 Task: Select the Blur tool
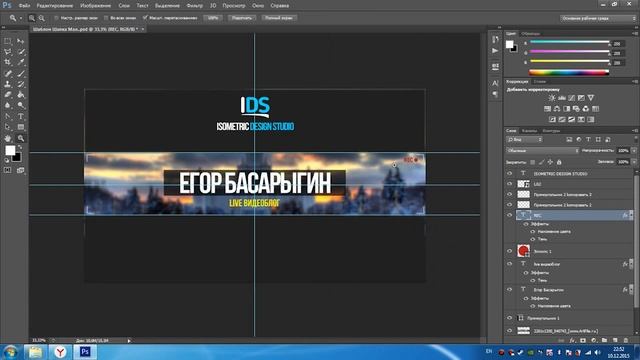(8, 105)
